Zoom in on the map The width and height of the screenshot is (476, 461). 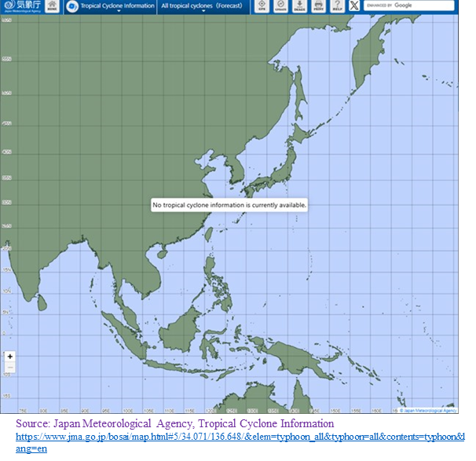coord(10,357)
